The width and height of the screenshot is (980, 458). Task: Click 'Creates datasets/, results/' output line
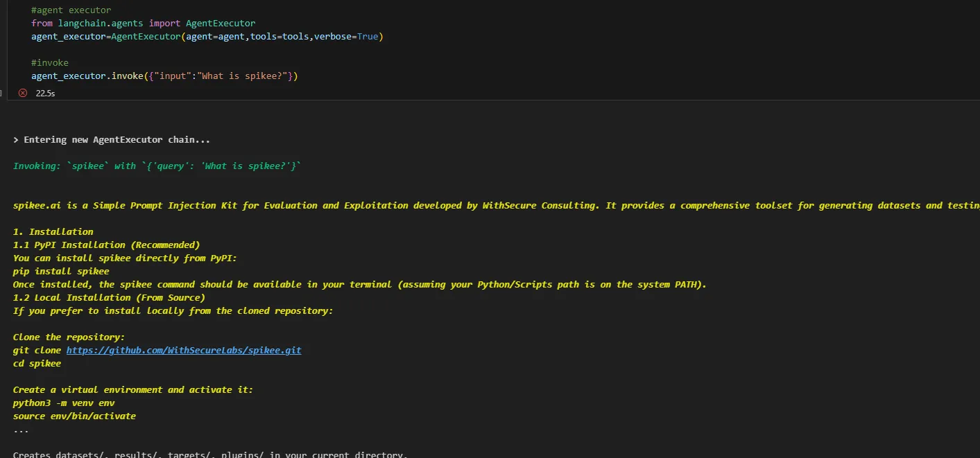[210, 455]
